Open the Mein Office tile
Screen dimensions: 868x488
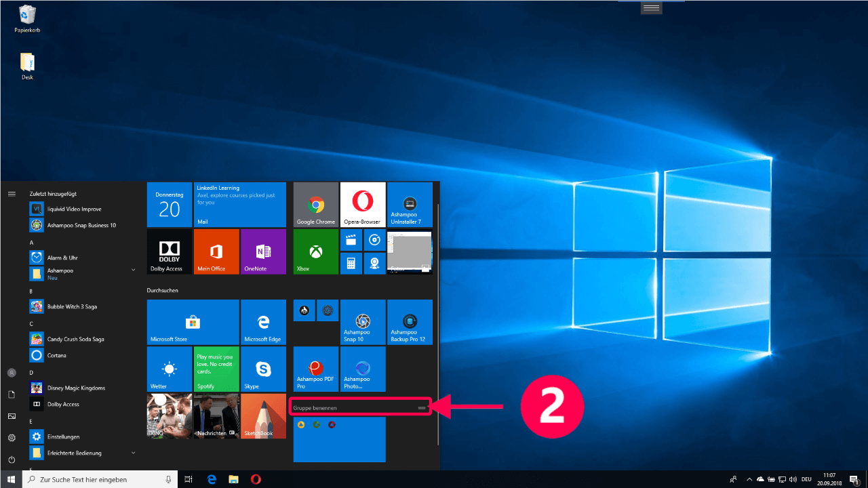click(216, 251)
